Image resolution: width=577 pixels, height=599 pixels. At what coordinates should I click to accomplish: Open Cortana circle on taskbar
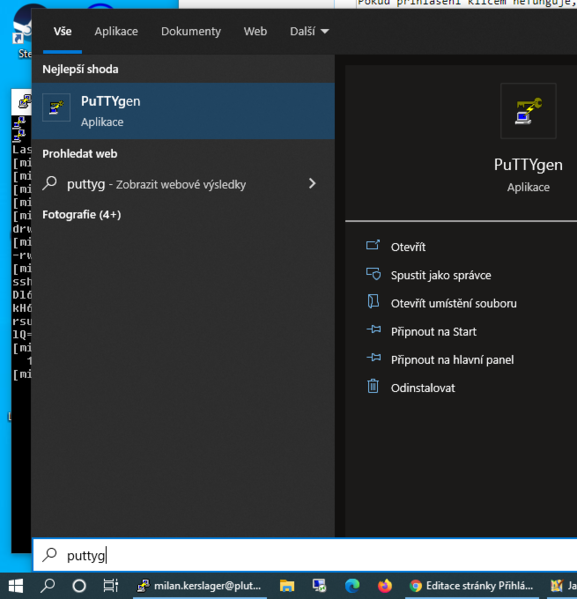click(79, 586)
